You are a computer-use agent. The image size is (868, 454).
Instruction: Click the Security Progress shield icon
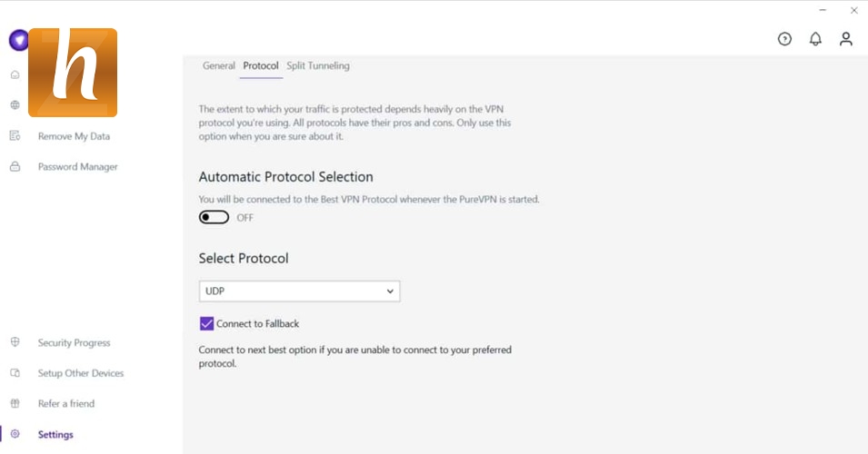tap(15, 343)
